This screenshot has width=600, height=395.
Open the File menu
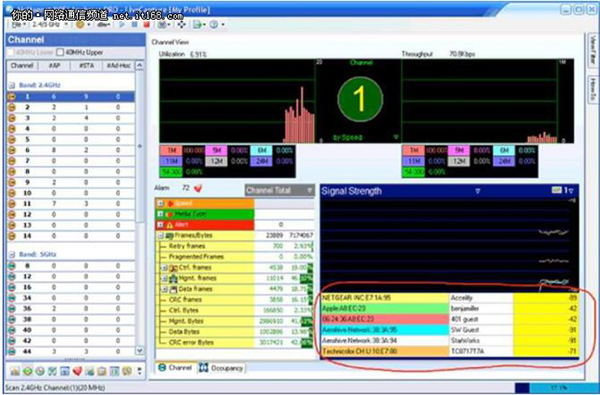18,25
